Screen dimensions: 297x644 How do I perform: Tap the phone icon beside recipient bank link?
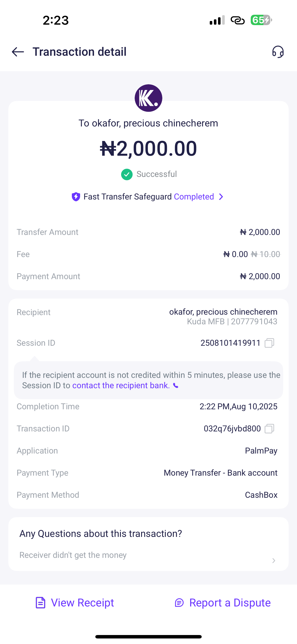pyautogui.click(x=176, y=386)
